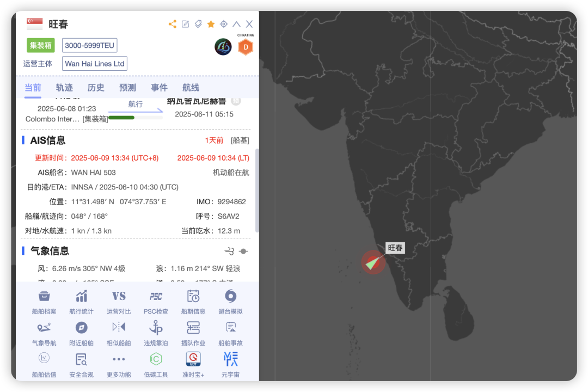This screenshot has height=392, width=588.
Task: Expand 更多功能 more functions
Action: [x=119, y=365]
